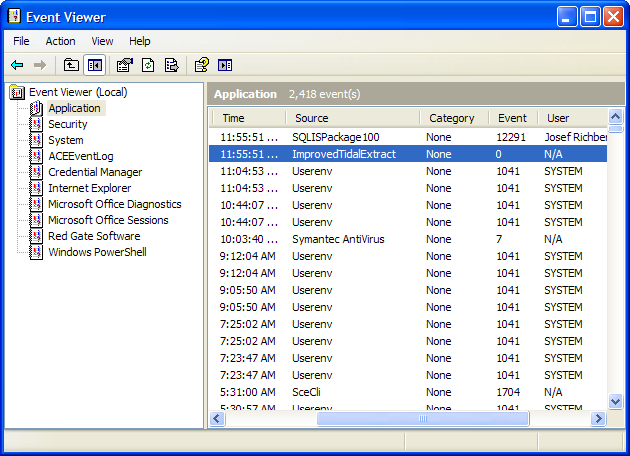Click the Up one level folder icon
Screen dimensions: 630x456
click(x=71, y=65)
